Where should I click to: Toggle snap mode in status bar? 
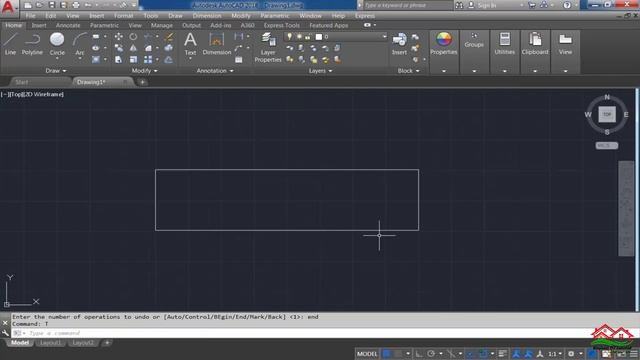coord(398,353)
